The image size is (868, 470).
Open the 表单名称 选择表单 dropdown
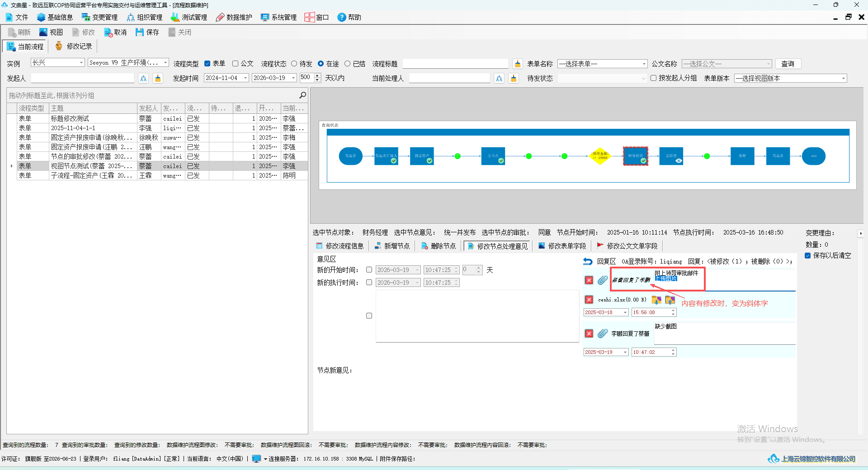coord(603,64)
